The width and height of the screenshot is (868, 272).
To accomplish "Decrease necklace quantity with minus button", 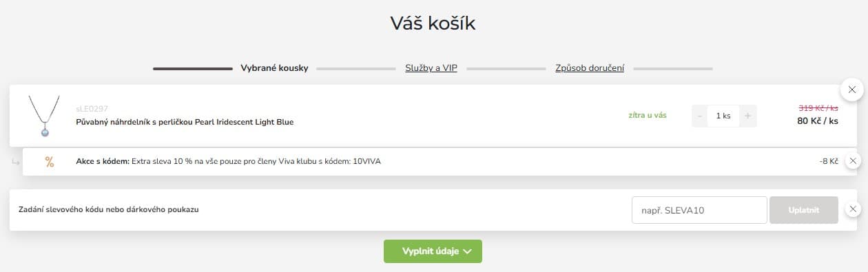I will point(700,116).
